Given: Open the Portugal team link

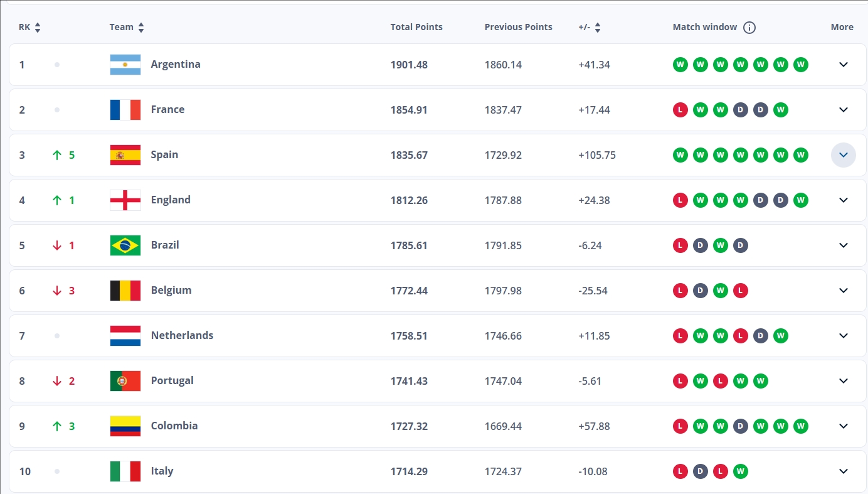Looking at the screenshot, I should (x=172, y=380).
